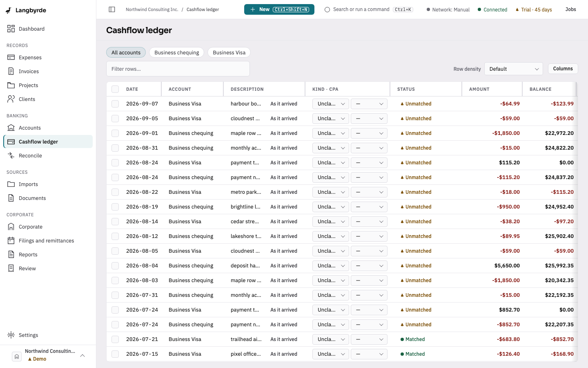This screenshot has width=588, height=368.
Task: Open CPA dropdown for 2026-08-03 maple row
Action: click(369, 280)
